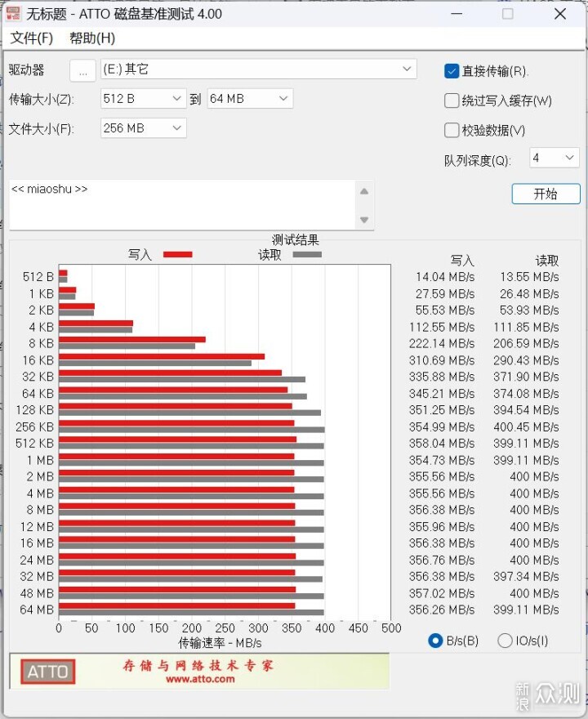Click the 222.14 MB/s write value
The width and height of the screenshot is (588, 719).
coord(442,343)
